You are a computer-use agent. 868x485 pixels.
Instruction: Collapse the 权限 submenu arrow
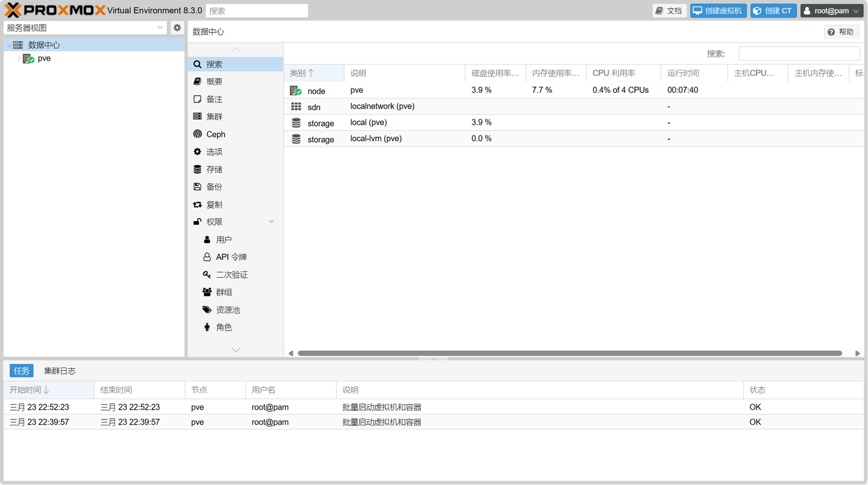pos(271,222)
